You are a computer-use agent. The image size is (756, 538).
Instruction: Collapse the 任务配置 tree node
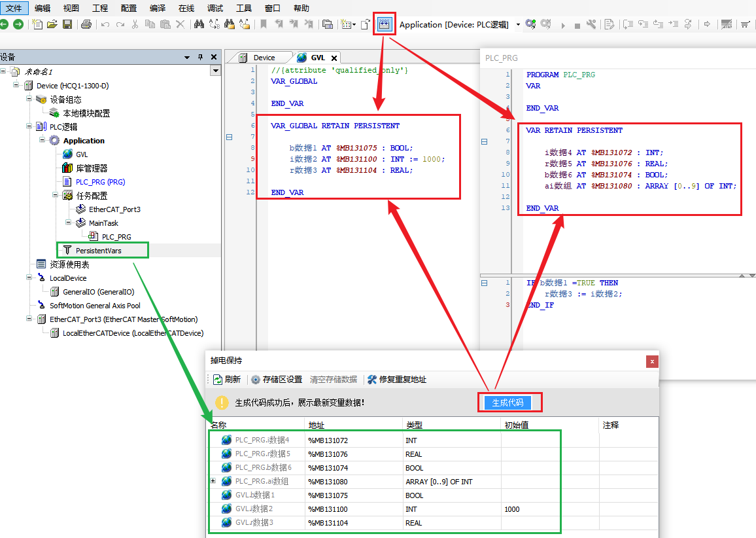(x=56, y=196)
